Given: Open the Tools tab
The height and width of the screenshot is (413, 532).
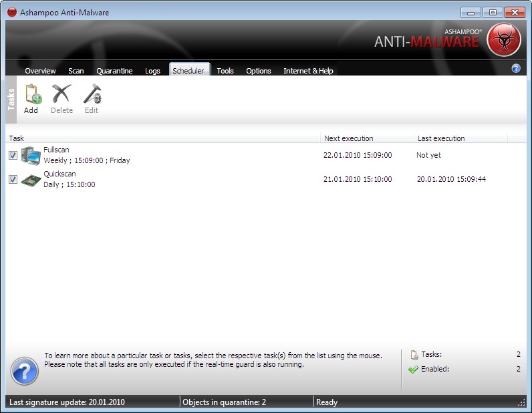Looking at the screenshot, I should coord(225,71).
